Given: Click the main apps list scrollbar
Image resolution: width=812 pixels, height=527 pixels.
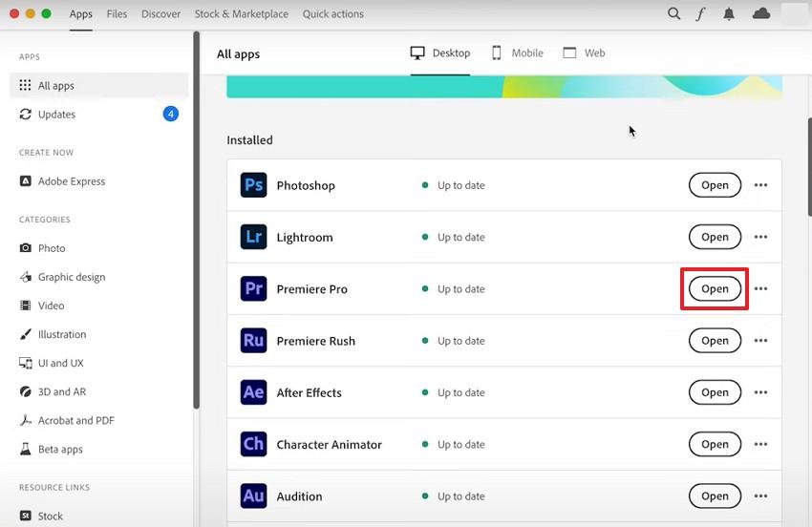Looking at the screenshot, I should pyautogui.click(x=809, y=167).
